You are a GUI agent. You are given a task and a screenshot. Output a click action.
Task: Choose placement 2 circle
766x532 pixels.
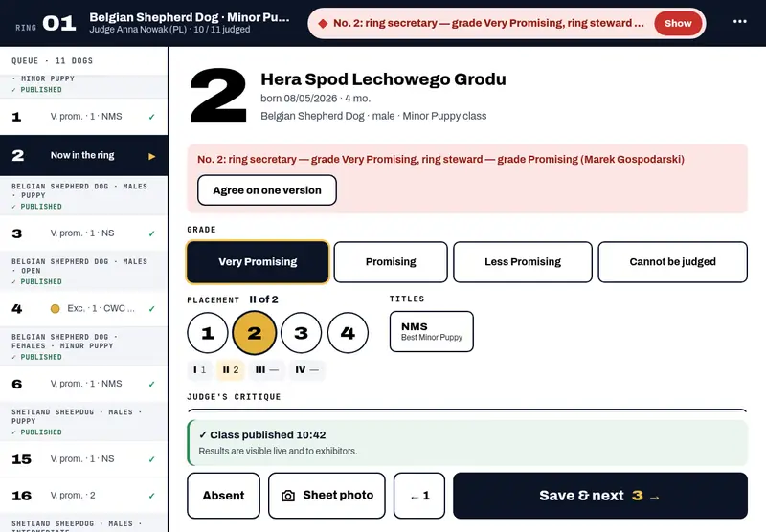click(255, 333)
